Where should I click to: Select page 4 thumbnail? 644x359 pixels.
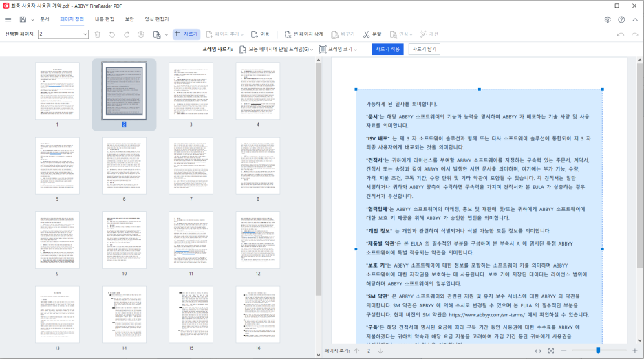pyautogui.click(x=258, y=91)
